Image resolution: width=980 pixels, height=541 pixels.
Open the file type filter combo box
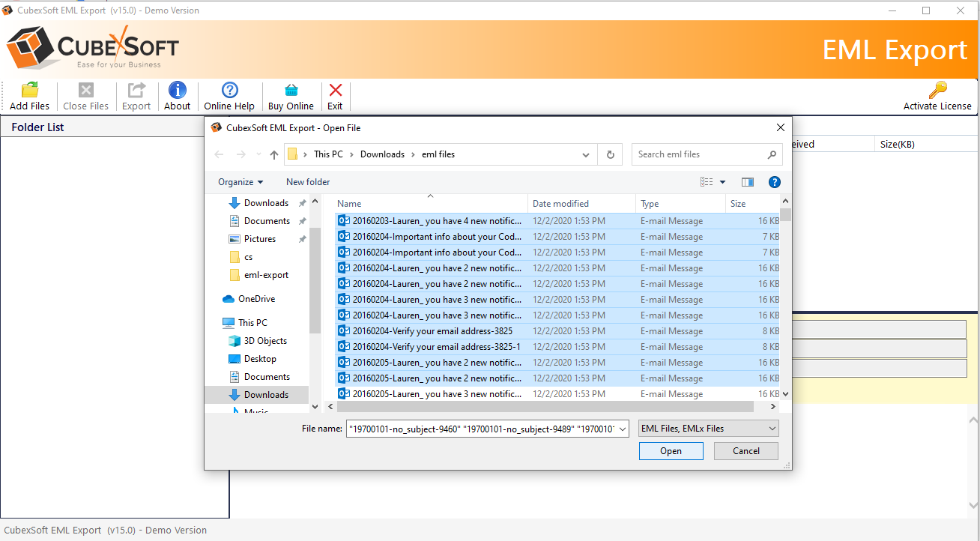coord(709,429)
